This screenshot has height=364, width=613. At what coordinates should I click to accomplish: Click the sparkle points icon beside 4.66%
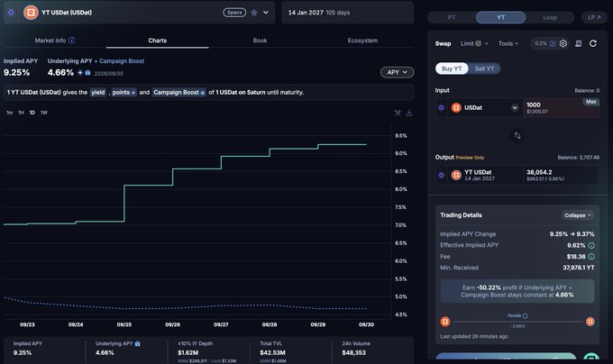80,73
